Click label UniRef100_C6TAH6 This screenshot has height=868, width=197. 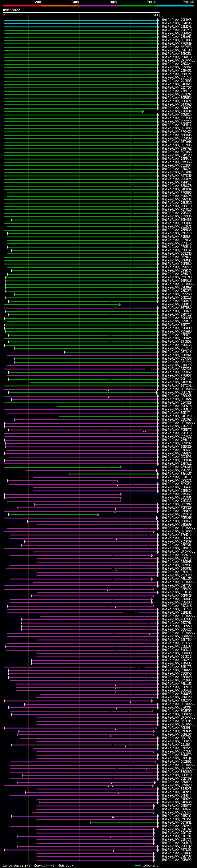(x=176, y=142)
